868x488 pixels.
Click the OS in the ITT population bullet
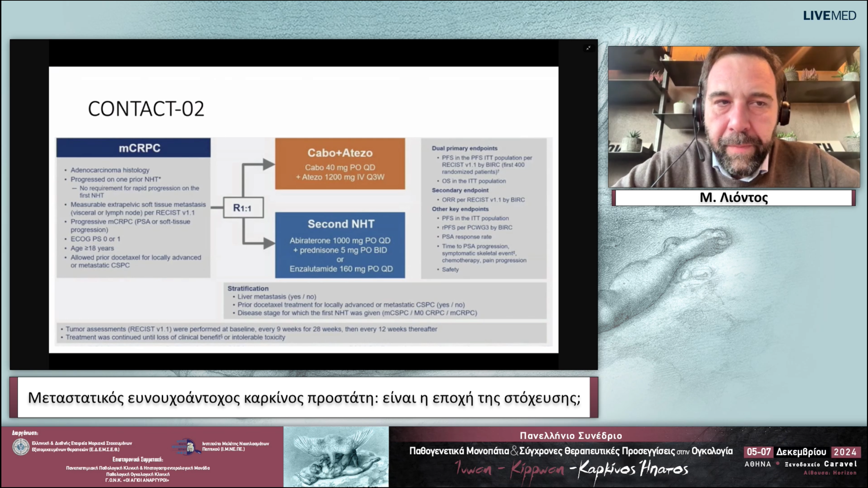coord(474,181)
